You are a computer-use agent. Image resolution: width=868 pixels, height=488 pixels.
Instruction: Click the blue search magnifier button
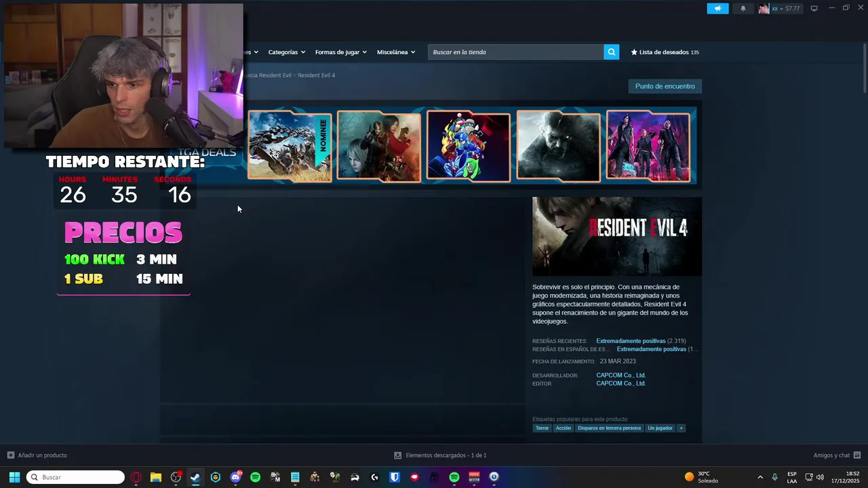pos(611,52)
